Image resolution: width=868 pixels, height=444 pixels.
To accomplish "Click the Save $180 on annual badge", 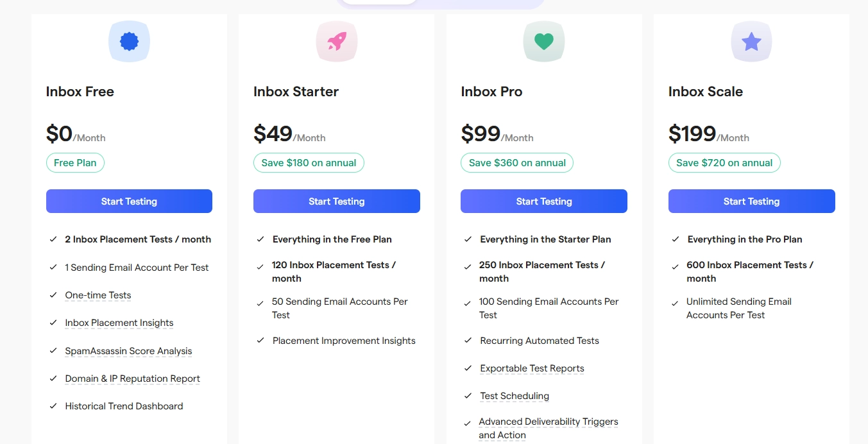I will pyautogui.click(x=309, y=163).
